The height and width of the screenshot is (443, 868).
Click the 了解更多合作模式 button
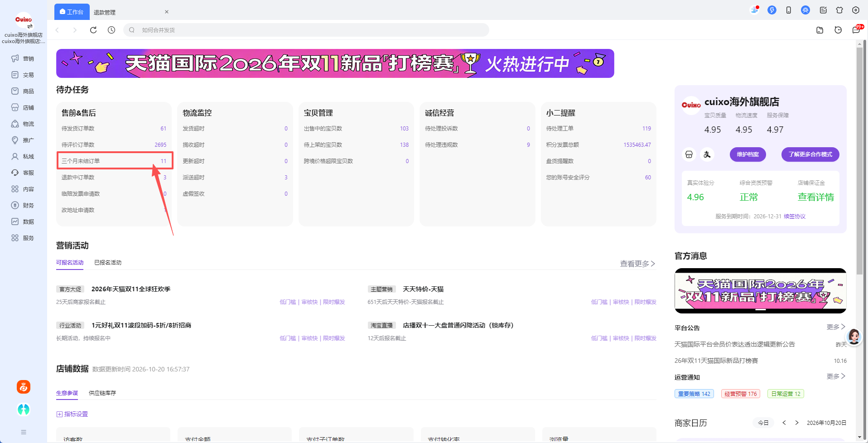click(x=810, y=154)
